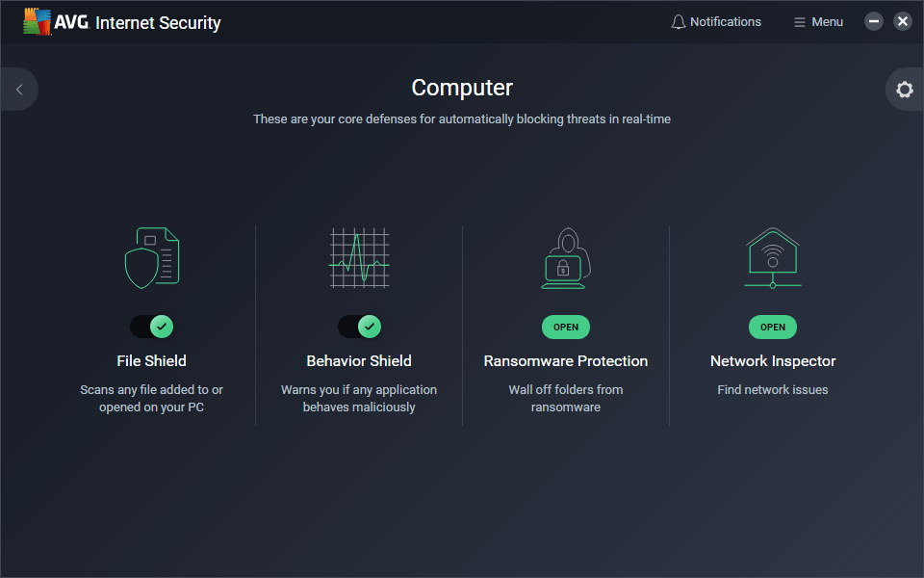Click the File Shield document icon

coord(152,257)
